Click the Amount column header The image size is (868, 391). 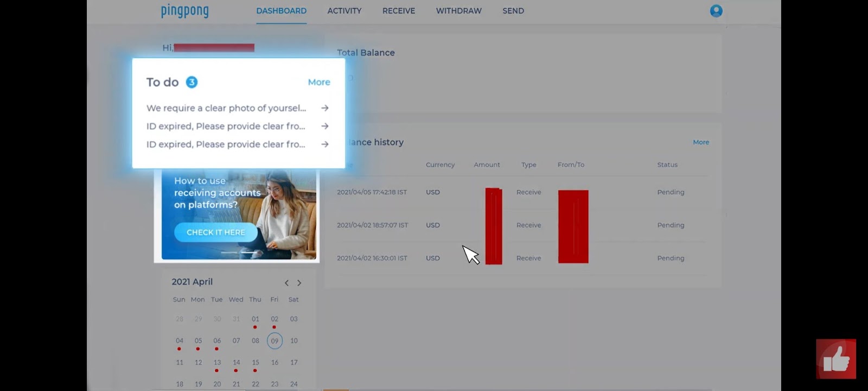tap(487, 165)
